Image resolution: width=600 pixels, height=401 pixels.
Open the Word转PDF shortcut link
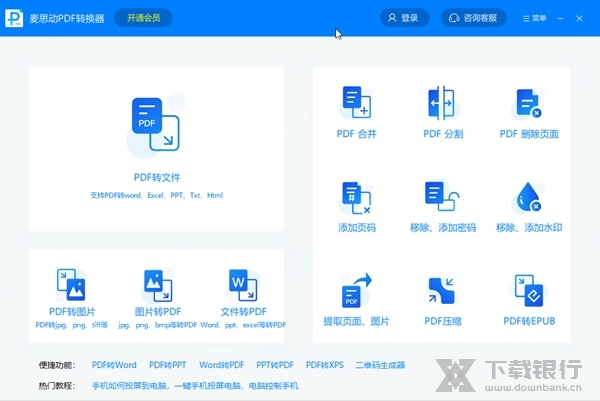222,365
